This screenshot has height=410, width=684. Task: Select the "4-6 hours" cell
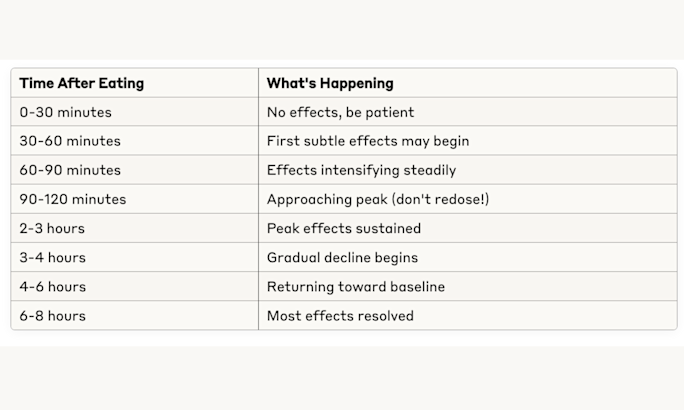click(52, 286)
